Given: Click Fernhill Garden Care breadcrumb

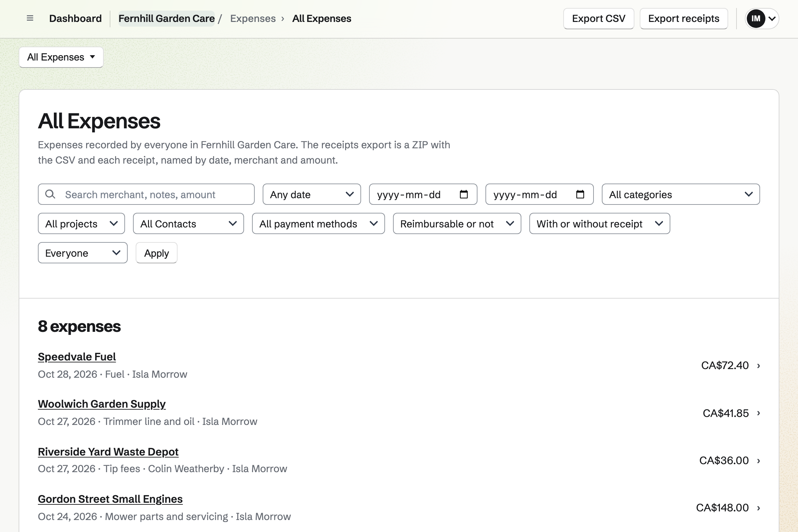Looking at the screenshot, I should point(166,18).
